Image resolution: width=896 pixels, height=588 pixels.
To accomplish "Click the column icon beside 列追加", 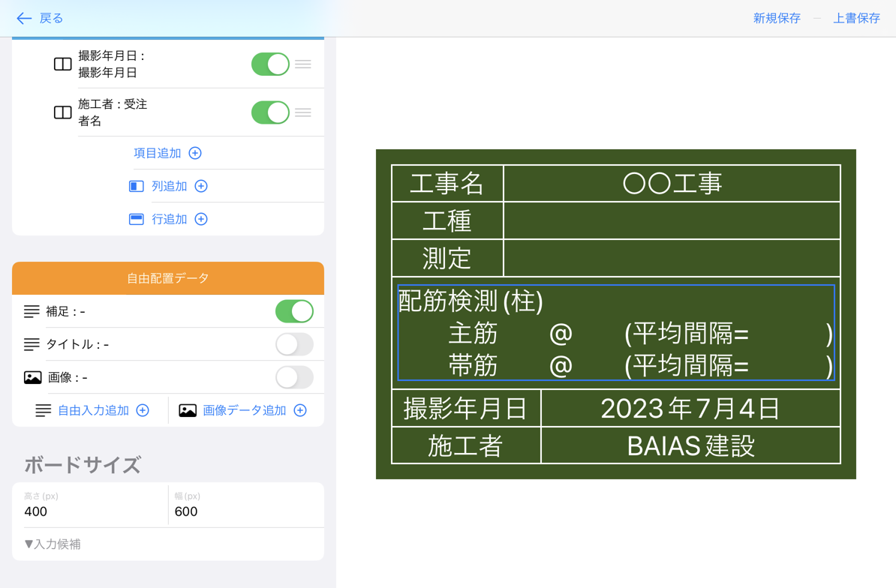I will [137, 186].
